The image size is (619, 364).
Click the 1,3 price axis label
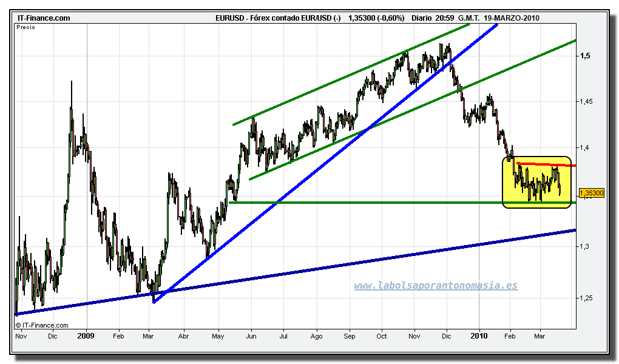[x=584, y=246]
